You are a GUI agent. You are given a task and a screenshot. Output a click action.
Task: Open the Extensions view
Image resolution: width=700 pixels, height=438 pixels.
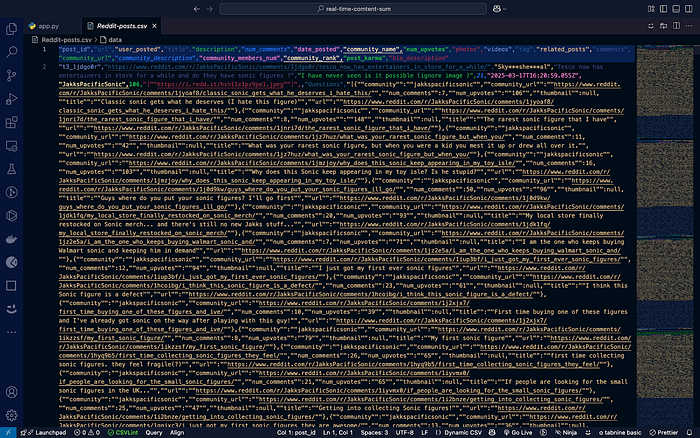(x=12, y=122)
